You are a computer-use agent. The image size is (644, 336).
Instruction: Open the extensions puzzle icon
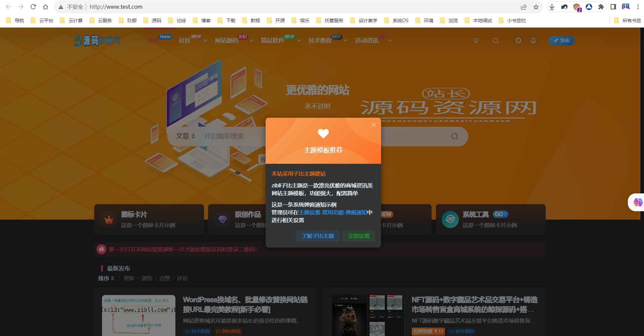coord(601,7)
